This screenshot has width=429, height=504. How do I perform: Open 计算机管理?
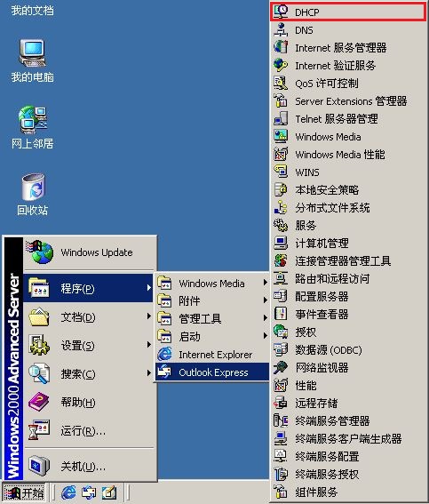pos(348,243)
